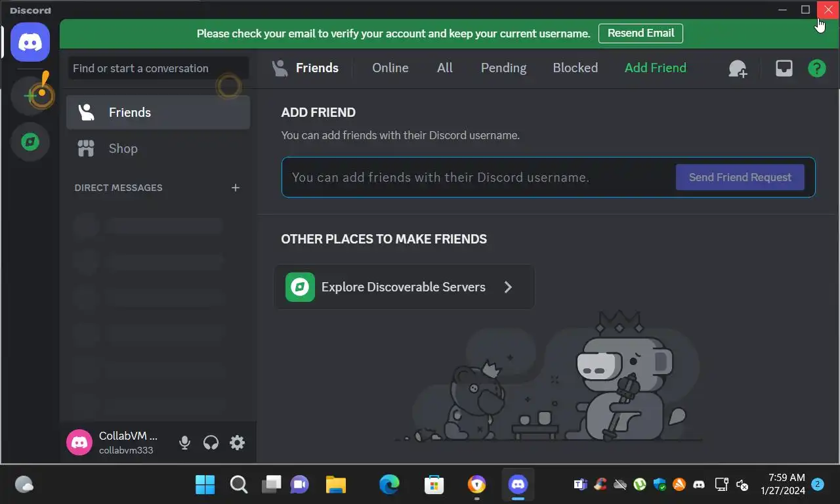Open the Explore Discoverable Servers compass sidebar icon
Screen dimensions: 840x504
[30, 142]
